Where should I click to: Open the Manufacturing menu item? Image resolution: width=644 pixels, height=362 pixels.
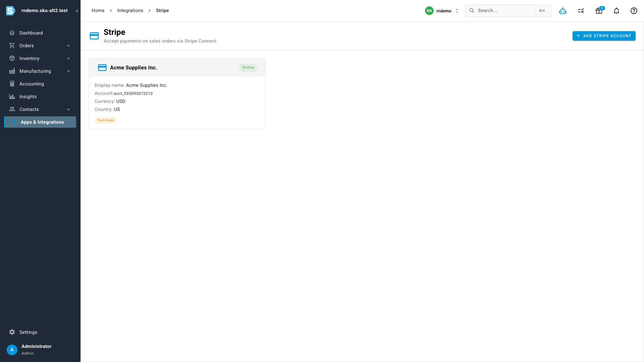[40, 71]
